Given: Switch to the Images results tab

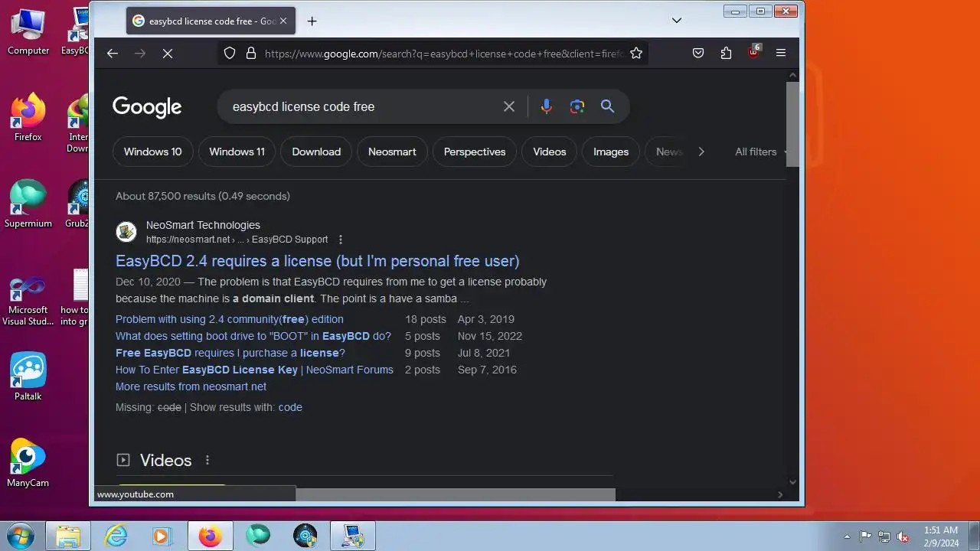Looking at the screenshot, I should pyautogui.click(x=611, y=152).
